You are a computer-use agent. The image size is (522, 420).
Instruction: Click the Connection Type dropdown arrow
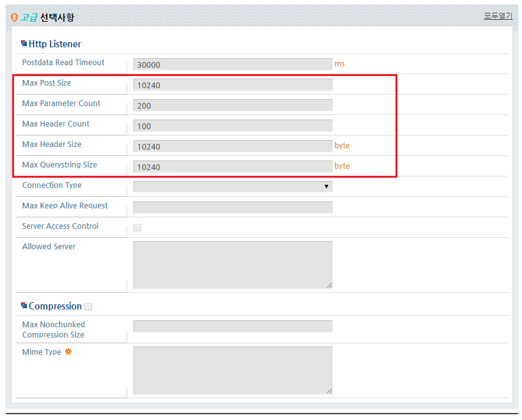326,187
